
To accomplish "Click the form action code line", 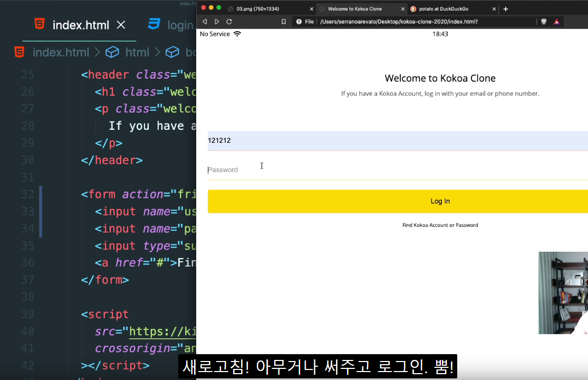I will [138, 194].
